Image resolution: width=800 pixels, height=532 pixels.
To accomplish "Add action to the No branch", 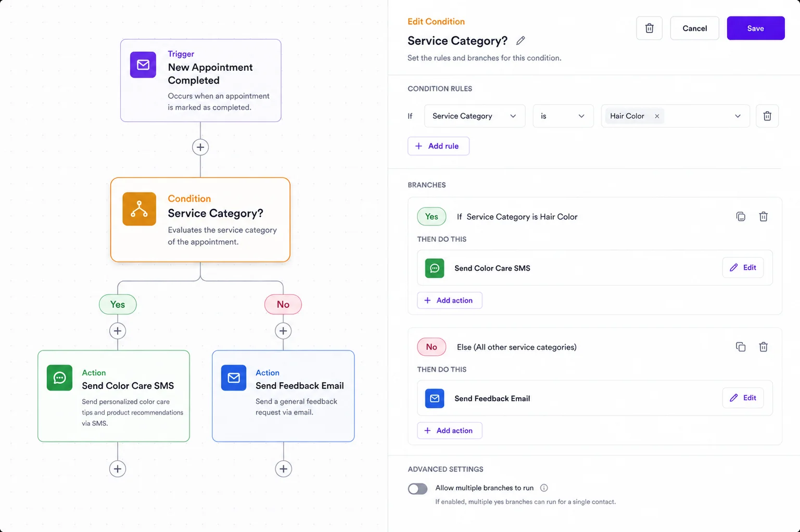I will point(450,431).
